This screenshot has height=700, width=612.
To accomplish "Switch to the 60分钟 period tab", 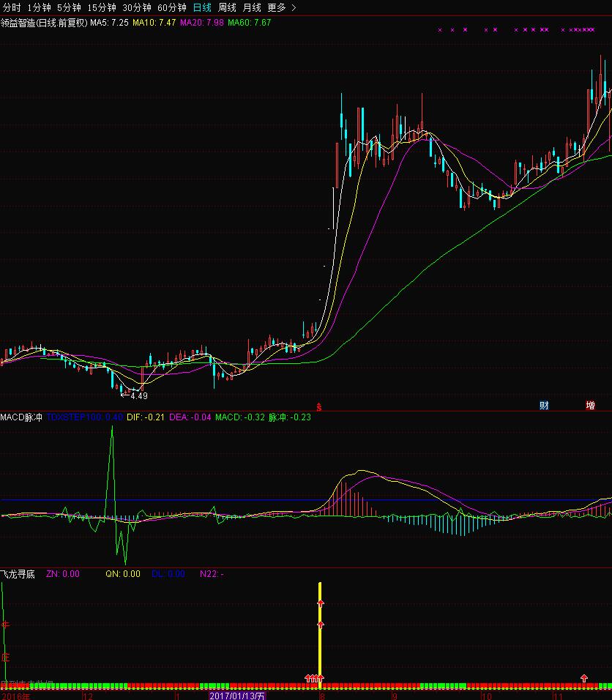I will (x=172, y=7).
